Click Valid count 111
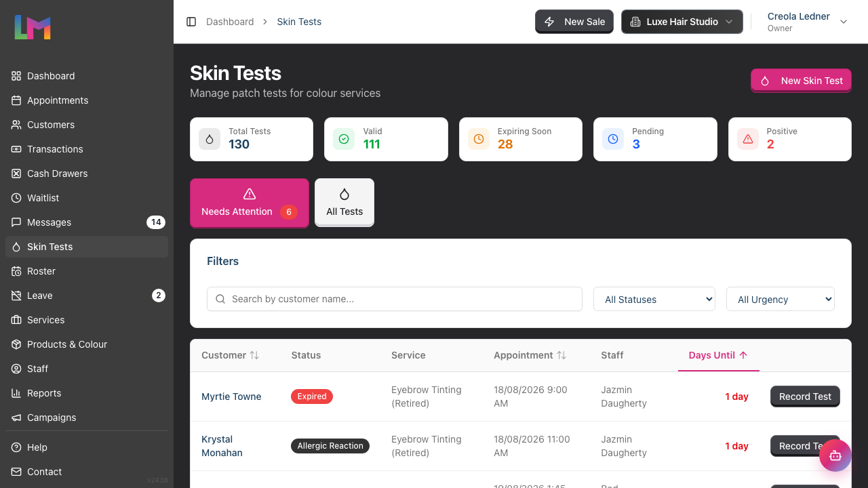 point(372,144)
